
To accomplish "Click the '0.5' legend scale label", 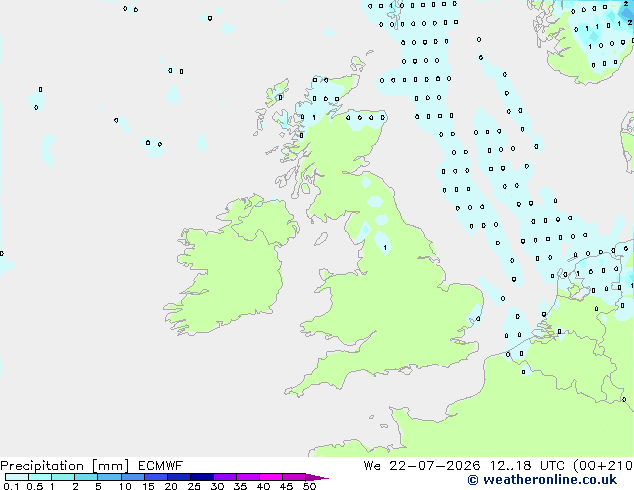I will pyautogui.click(x=35, y=486).
